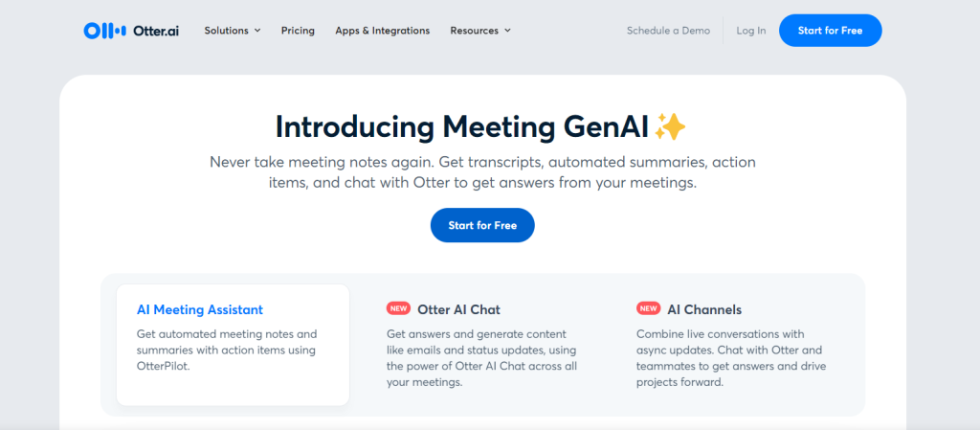Open the Pricing page
The width and height of the screenshot is (980, 430).
click(x=298, y=31)
